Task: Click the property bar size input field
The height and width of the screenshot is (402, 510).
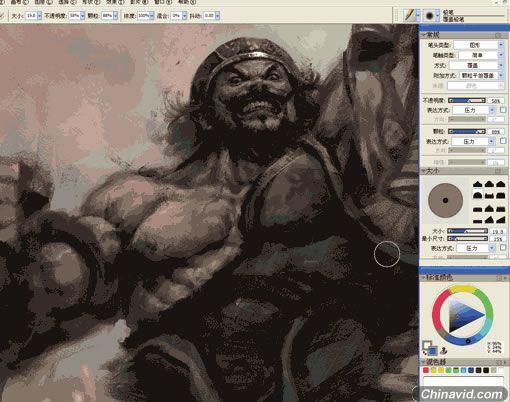Action: (31, 15)
